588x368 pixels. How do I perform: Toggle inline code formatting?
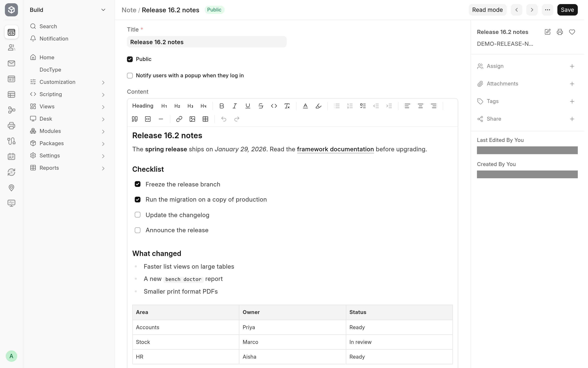coord(274,106)
